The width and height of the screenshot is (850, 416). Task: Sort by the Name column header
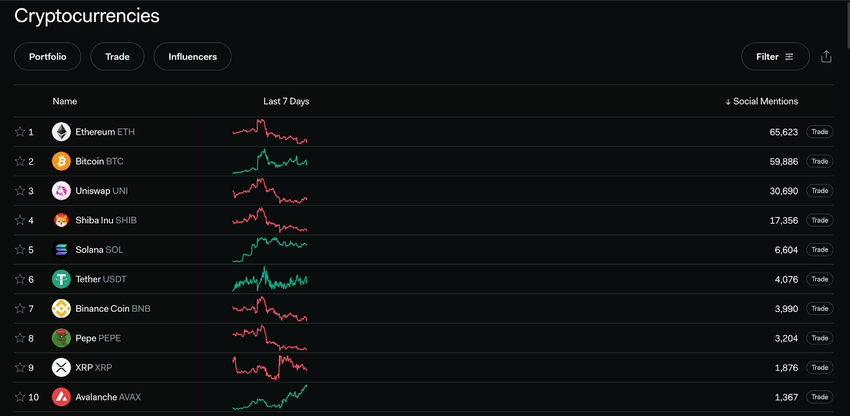point(65,101)
